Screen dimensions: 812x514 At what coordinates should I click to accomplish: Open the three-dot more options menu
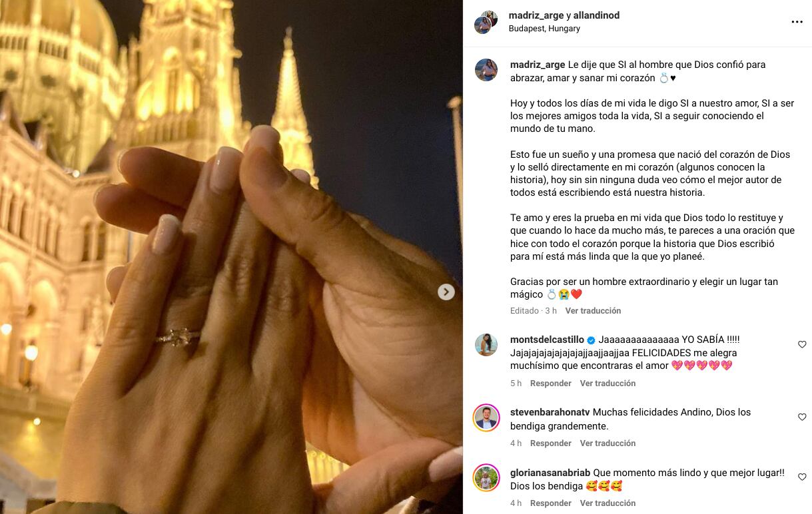[x=797, y=22]
